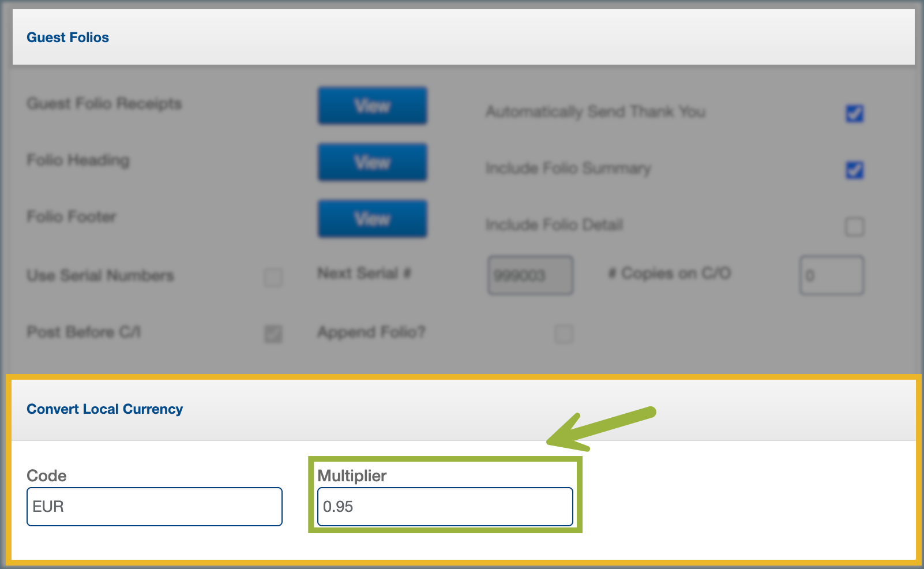This screenshot has width=924, height=569.
Task: Click the Folio Footer label text
Action: (x=71, y=216)
